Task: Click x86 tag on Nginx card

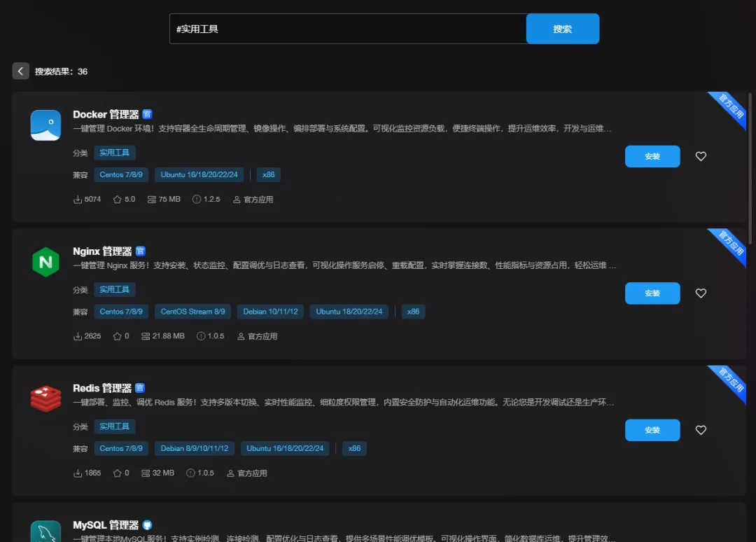Action: 413,312
